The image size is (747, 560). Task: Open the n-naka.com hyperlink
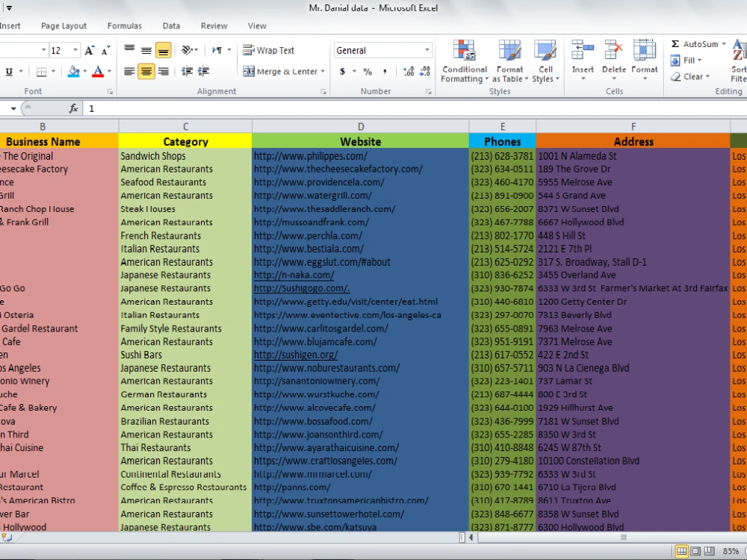(294, 276)
